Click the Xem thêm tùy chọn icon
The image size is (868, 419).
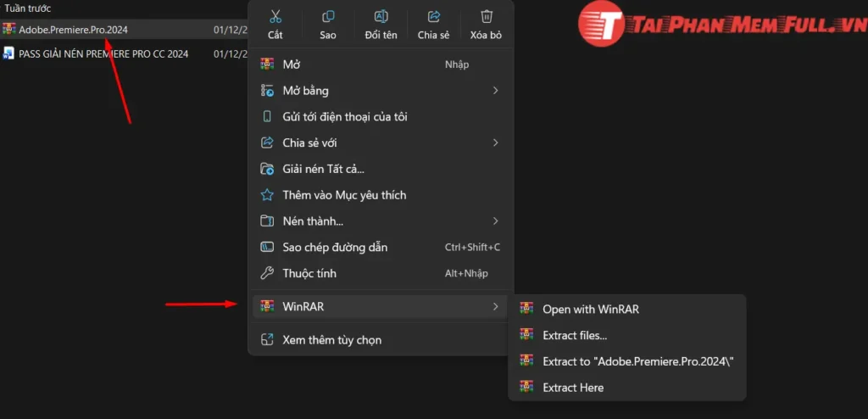267,339
